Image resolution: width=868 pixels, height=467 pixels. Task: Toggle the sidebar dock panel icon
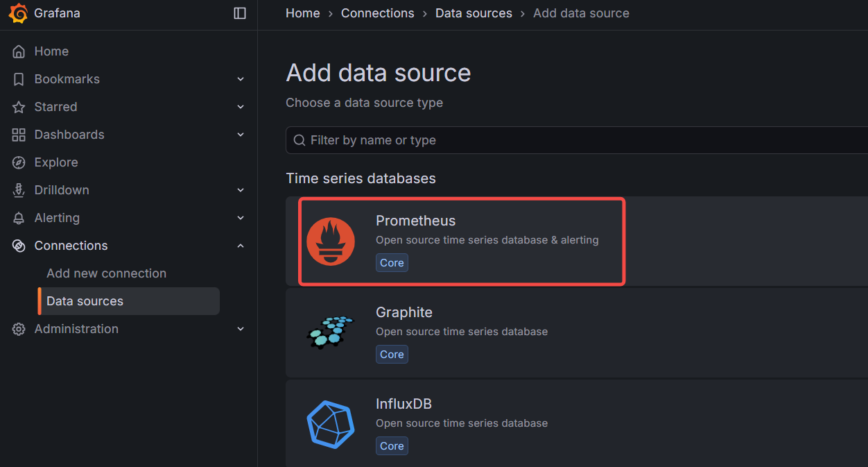click(240, 13)
